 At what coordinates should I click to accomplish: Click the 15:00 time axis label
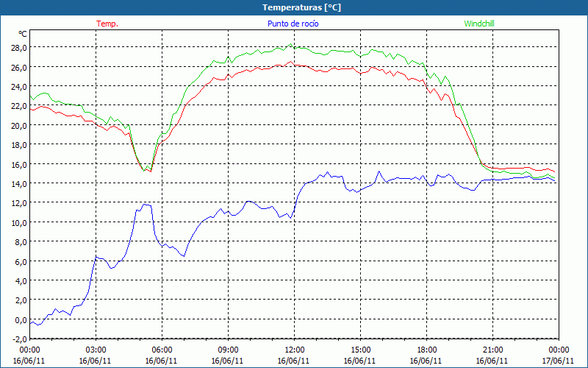[x=360, y=350]
